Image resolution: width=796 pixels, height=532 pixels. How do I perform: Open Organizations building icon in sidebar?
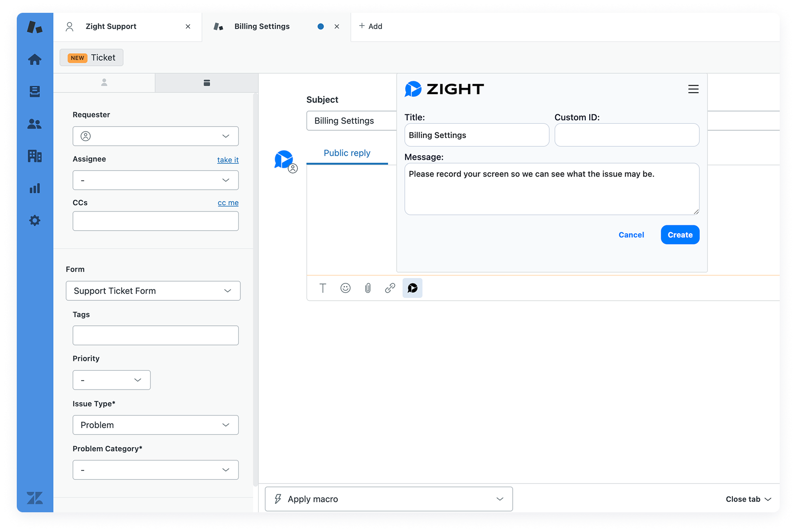point(35,156)
